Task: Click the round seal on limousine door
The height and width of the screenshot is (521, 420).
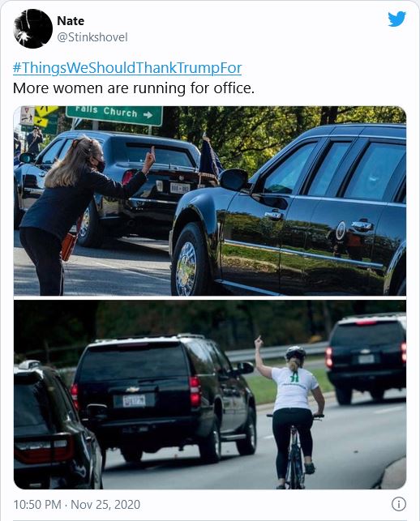Action: 341,230
